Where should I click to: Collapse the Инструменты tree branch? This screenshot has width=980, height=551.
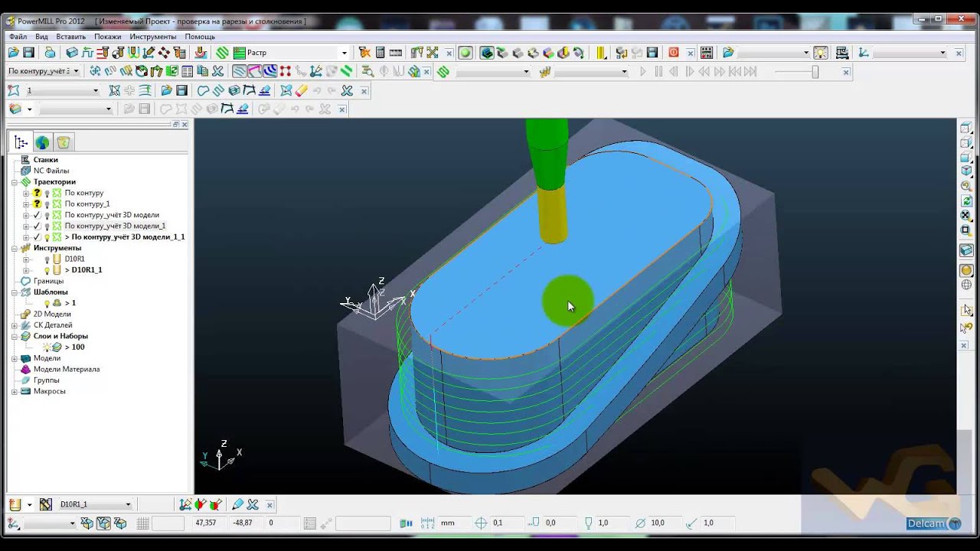tap(15, 248)
